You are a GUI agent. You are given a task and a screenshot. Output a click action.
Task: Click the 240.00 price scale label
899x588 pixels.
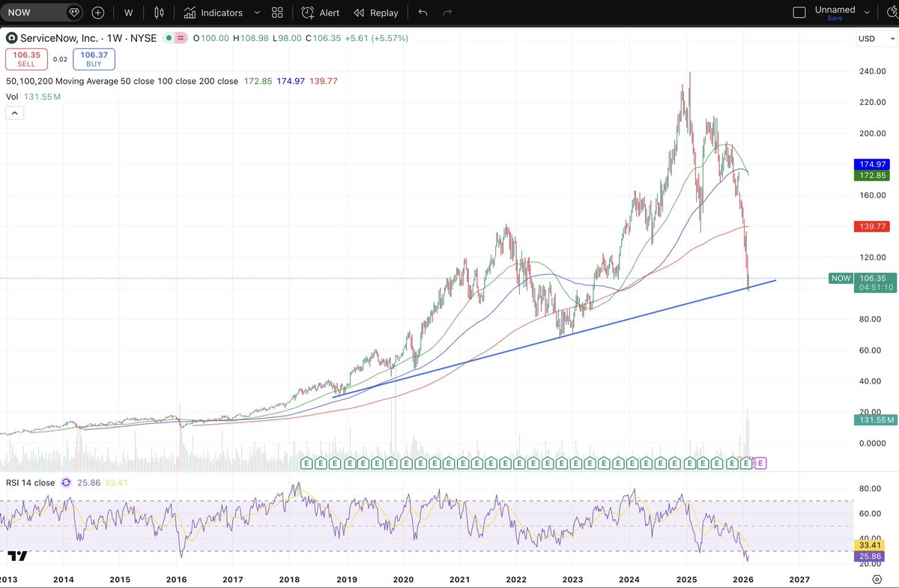pyautogui.click(x=872, y=72)
